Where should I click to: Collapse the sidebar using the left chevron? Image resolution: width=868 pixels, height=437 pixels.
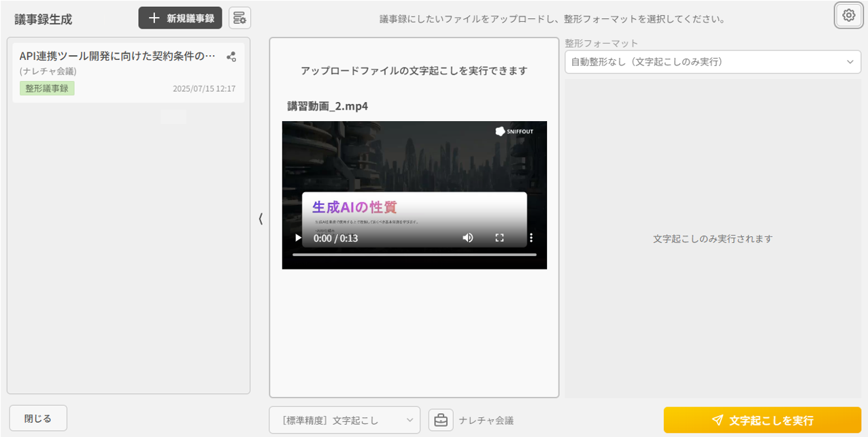pos(261,218)
